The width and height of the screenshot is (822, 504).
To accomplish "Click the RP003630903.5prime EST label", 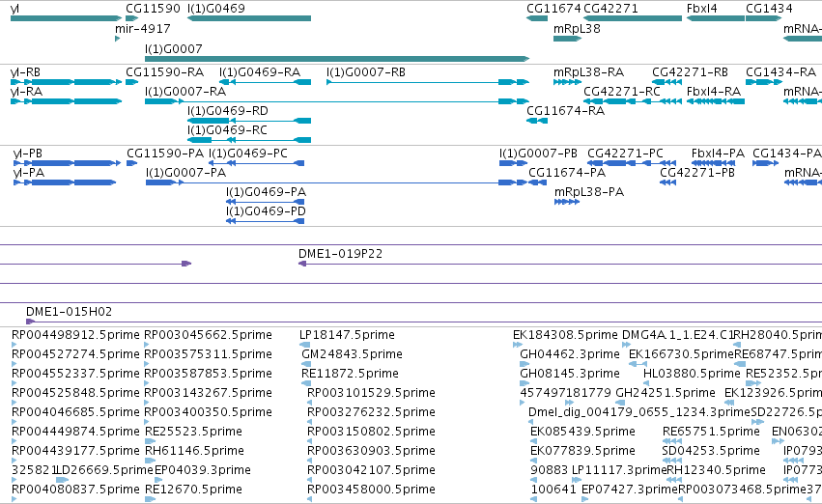I will [x=371, y=451].
